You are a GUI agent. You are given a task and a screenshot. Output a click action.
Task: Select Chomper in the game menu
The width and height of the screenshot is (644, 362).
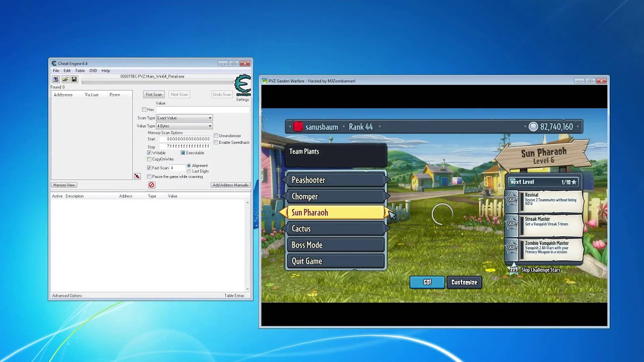click(x=336, y=196)
